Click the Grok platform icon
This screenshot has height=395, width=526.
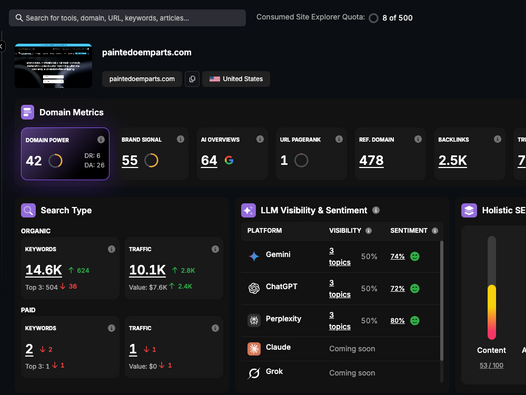click(254, 373)
